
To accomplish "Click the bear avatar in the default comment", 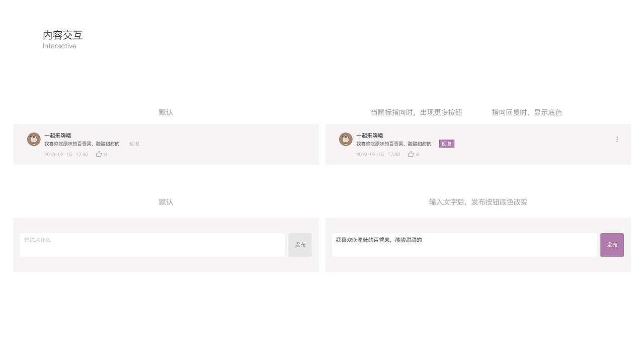I will [33, 139].
